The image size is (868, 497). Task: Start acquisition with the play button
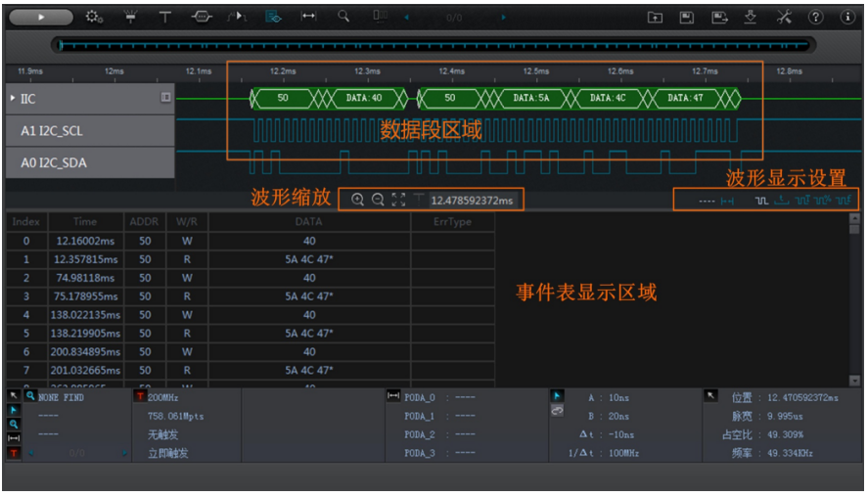41,18
